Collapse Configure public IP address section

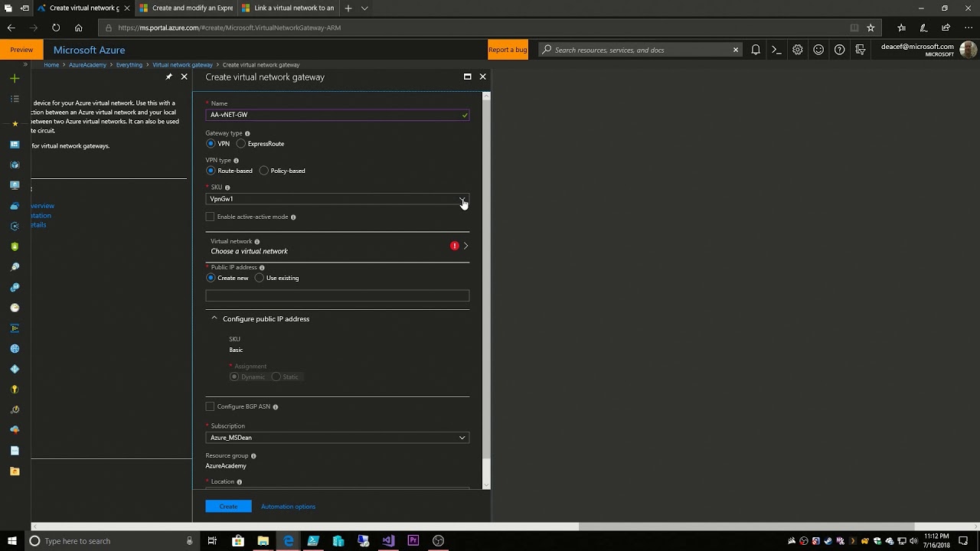coord(214,318)
